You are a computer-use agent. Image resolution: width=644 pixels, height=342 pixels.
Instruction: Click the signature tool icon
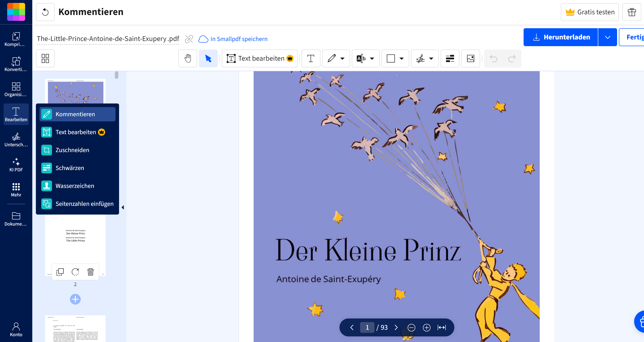click(420, 58)
